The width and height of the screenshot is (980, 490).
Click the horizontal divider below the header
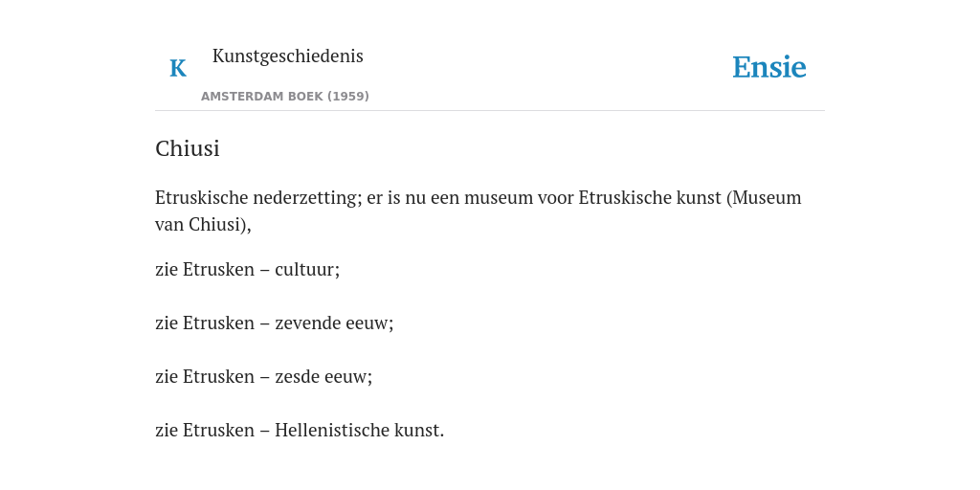(490, 111)
